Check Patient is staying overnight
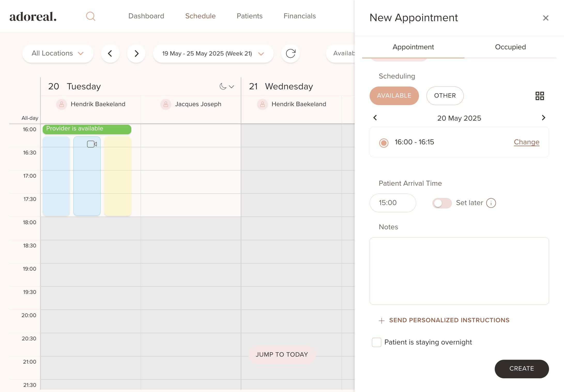This screenshot has height=392, width=564. (376, 342)
